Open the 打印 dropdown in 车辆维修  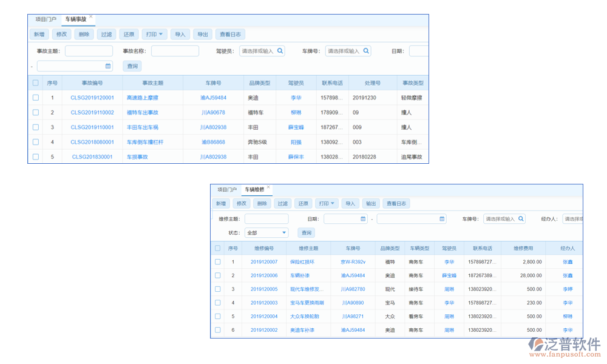(x=327, y=203)
